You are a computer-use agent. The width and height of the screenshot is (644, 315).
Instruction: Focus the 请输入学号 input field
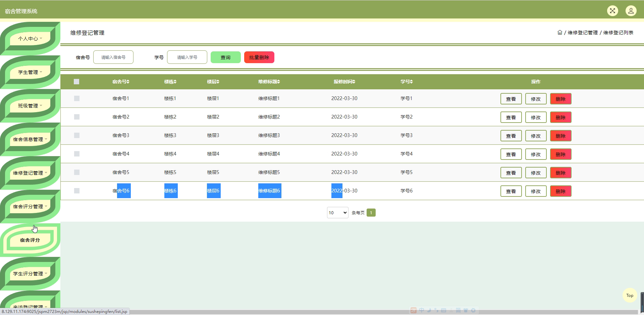coord(187,57)
